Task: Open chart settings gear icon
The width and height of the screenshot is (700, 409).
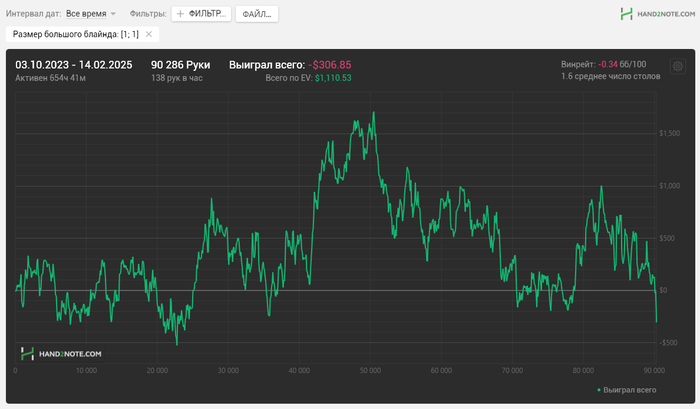Action: [678, 67]
